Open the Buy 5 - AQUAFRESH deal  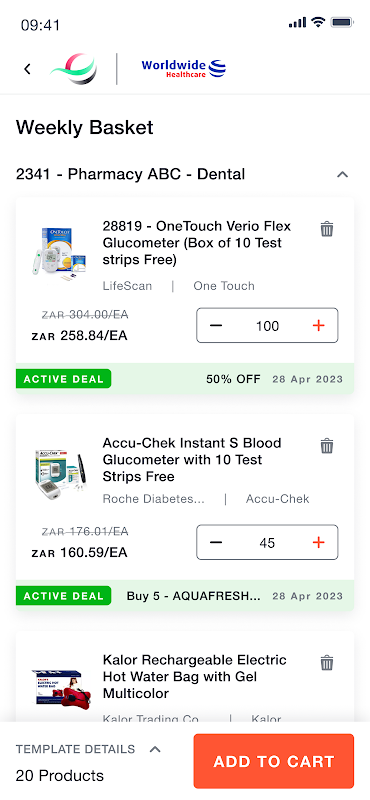click(193, 596)
